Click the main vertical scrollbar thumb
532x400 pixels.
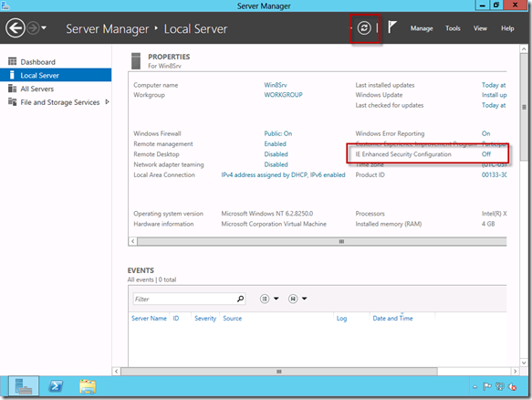click(x=524, y=107)
